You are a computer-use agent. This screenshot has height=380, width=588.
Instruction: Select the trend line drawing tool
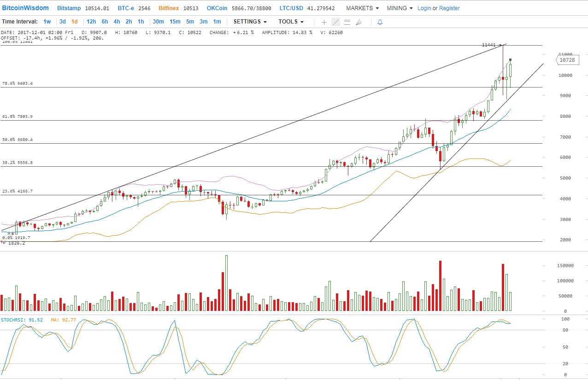pyautogui.click(x=335, y=22)
